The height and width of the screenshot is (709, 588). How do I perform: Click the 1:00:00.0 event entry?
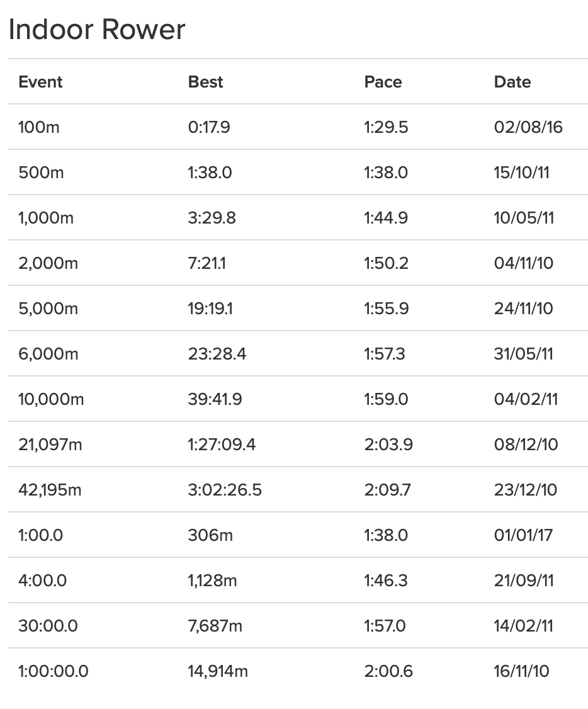54,671
